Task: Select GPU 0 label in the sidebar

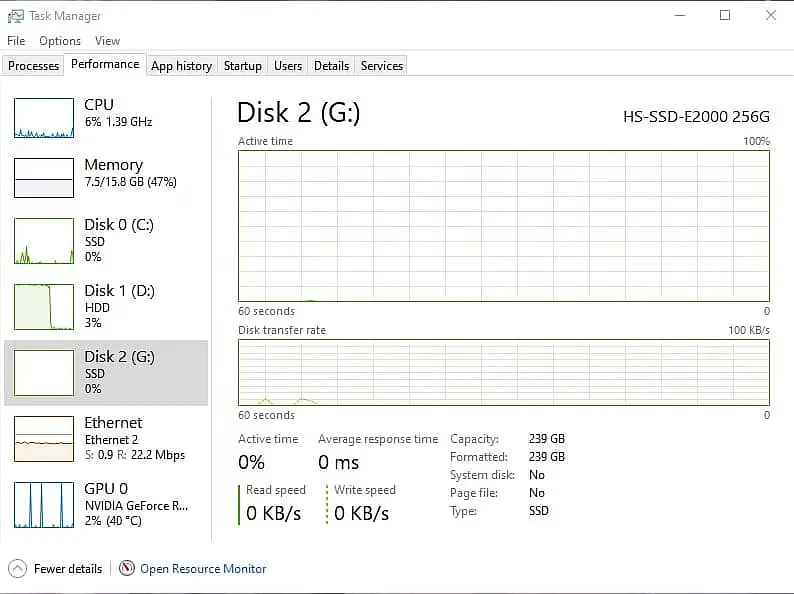Action: click(106, 488)
